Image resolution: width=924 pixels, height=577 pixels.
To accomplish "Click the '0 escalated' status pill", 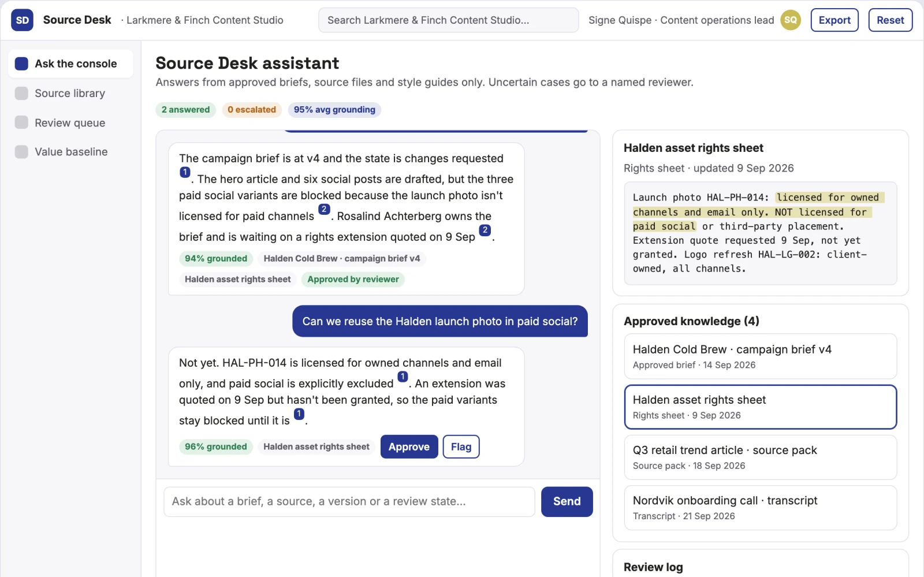I will pos(252,110).
